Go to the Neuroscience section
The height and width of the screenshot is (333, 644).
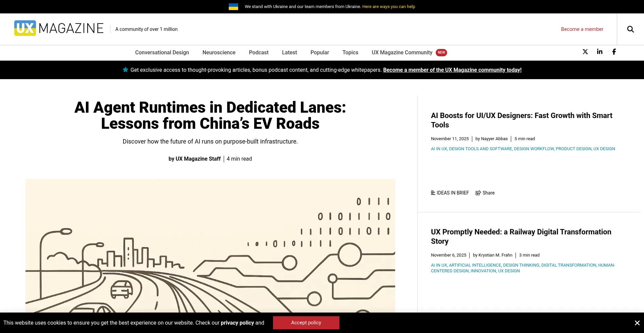[219, 53]
